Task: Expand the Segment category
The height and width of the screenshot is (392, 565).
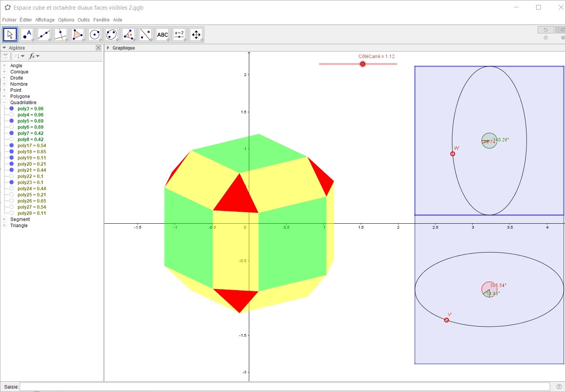Action: coord(5,219)
